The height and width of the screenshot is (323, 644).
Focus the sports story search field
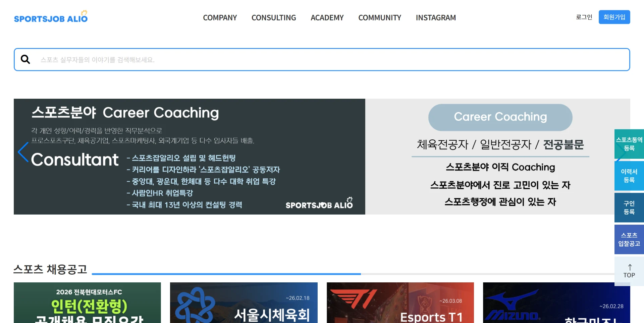(x=322, y=59)
